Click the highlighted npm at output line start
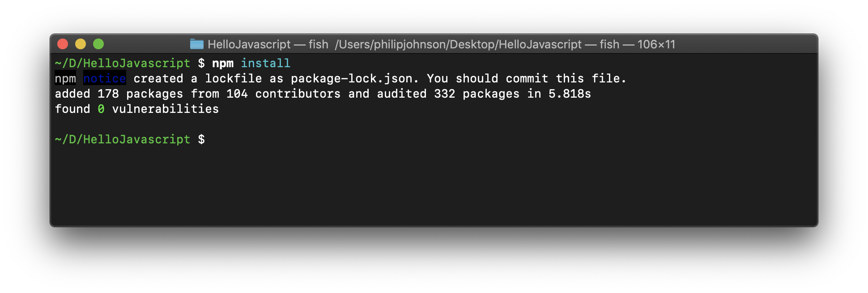868x293 pixels. tap(65, 78)
